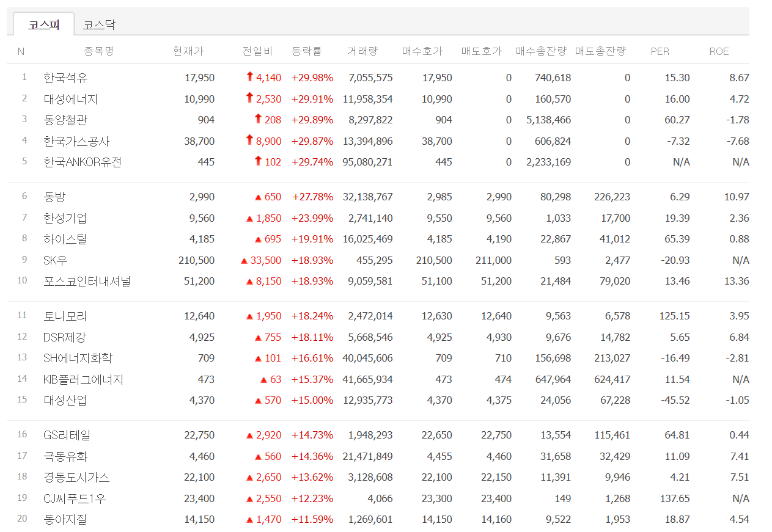The image size is (772, 532).
Task: Select the KIB플러그에너지 stock name
Action: click(83, 379)
